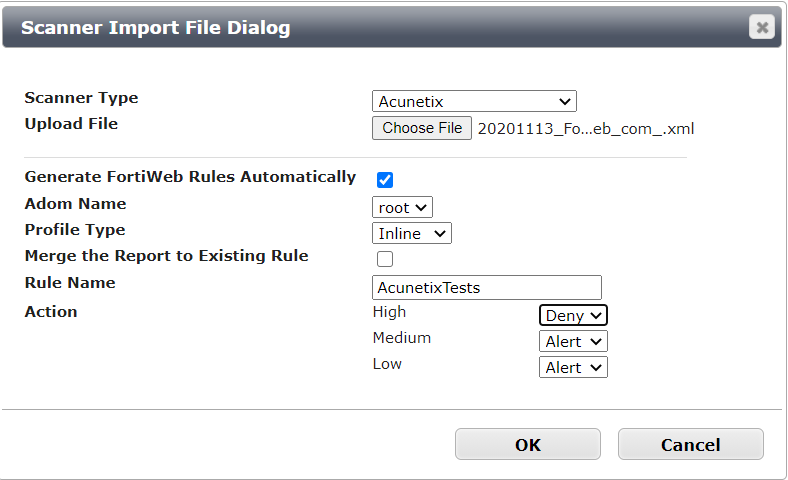Viewport: 788px width, 480px height.
Task: Click the Merge the Report to Existing Rule label
Action: click(x=166, y=256)
